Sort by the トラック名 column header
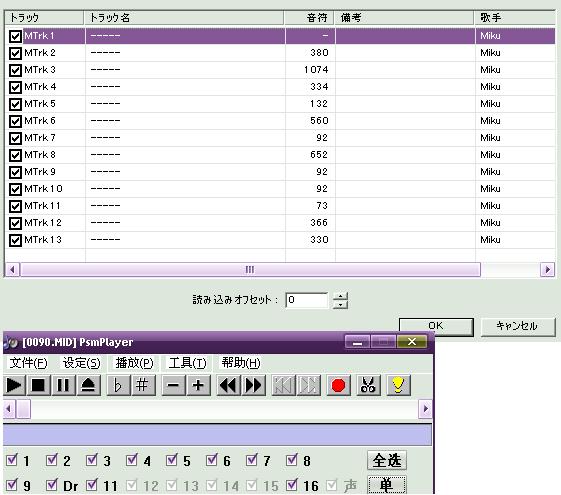The height and width of the screenshot is (495, 561). pos(184,18)
